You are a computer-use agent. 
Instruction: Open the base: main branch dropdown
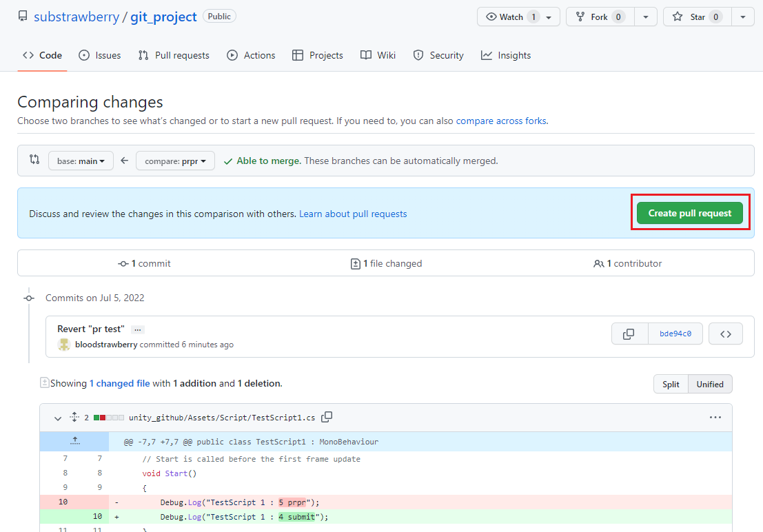[81, 161]
